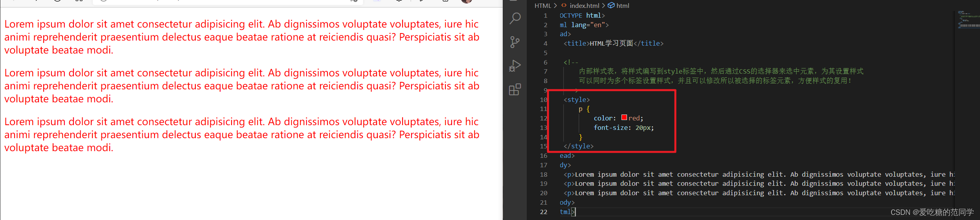Screen dimensions: 980x220
Task: Click line number 22 in the gutter
Action: coord(544,212)
